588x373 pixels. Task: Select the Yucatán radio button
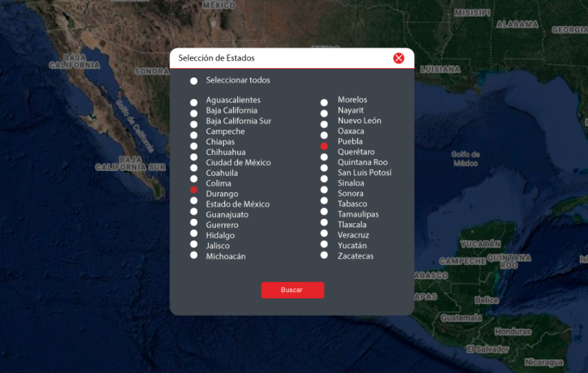[x=324, y=244]
